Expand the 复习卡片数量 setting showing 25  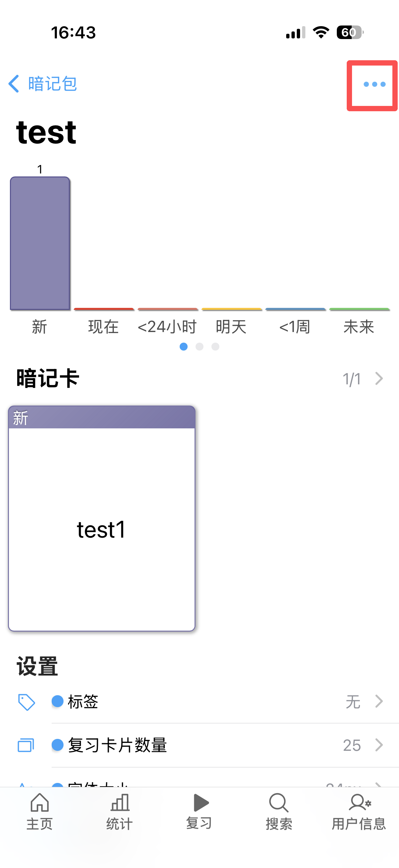[225, 745]
